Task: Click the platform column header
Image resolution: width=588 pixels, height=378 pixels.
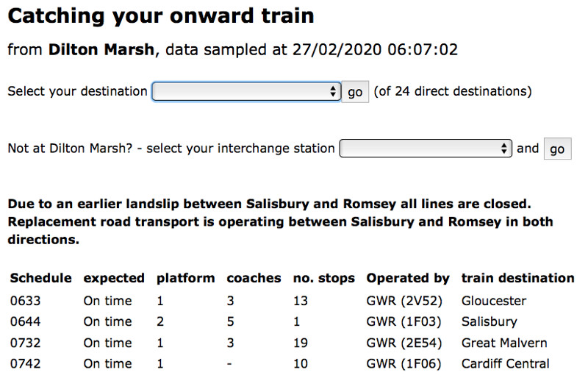Action: coord(185,278)
